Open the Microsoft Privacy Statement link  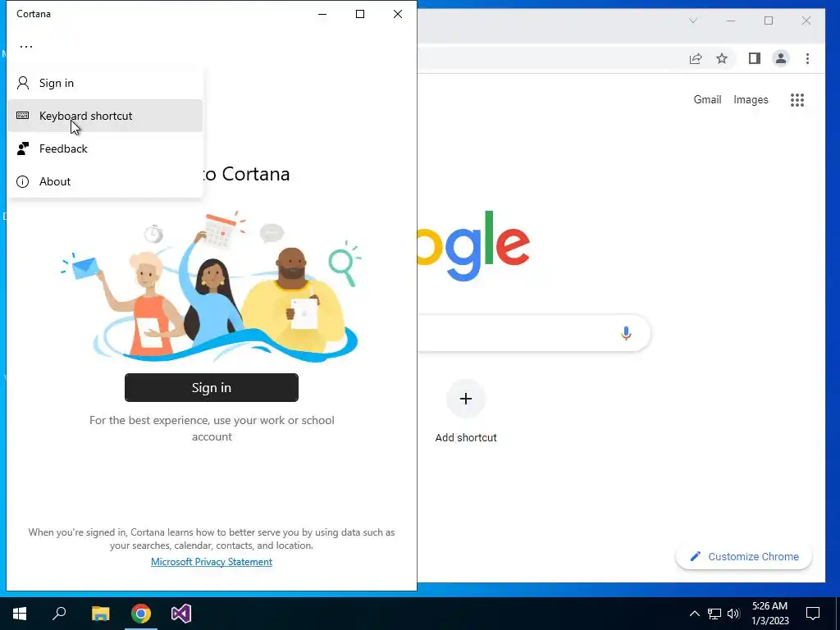click(212, 561)
